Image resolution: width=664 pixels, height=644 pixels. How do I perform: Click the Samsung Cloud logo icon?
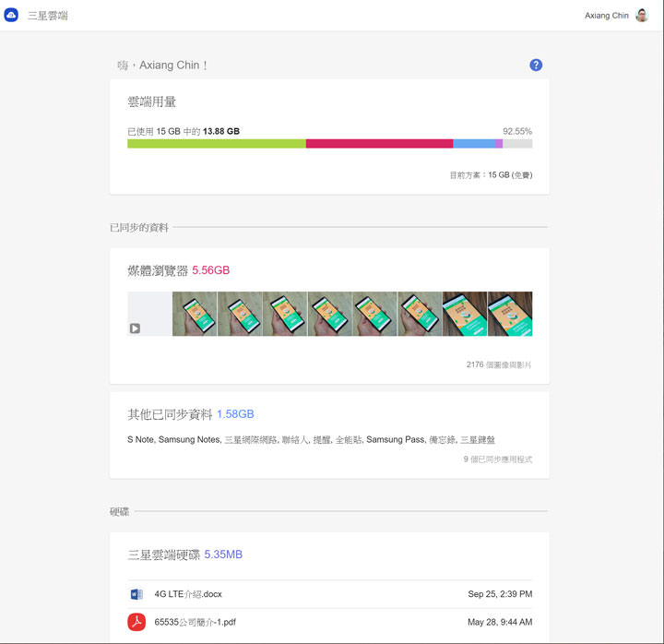tap(12, 16)
